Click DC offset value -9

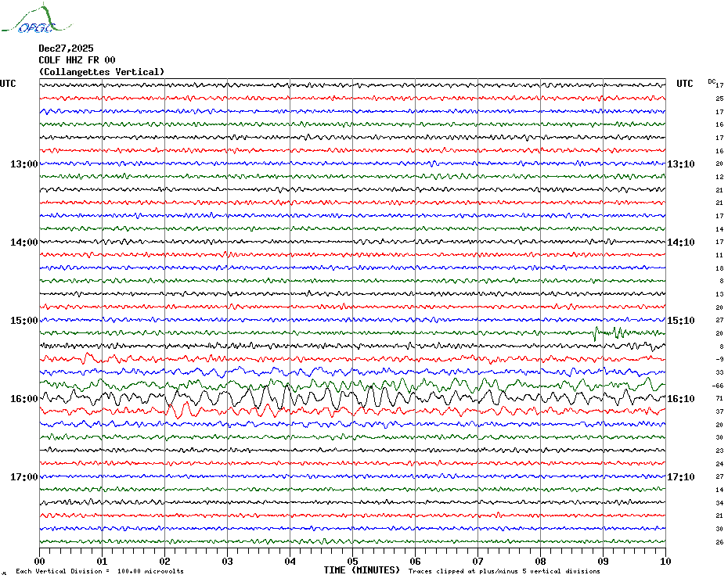coord(719,359)
